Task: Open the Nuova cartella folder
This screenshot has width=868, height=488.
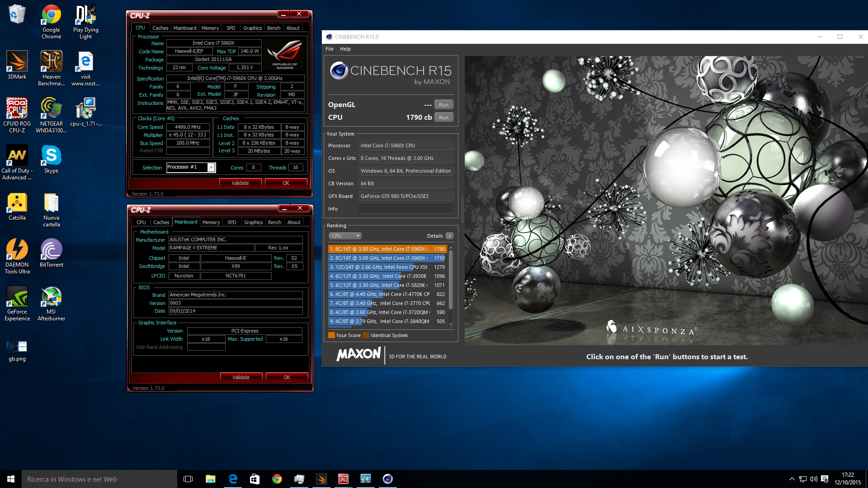Action: (x=51, y=210)
